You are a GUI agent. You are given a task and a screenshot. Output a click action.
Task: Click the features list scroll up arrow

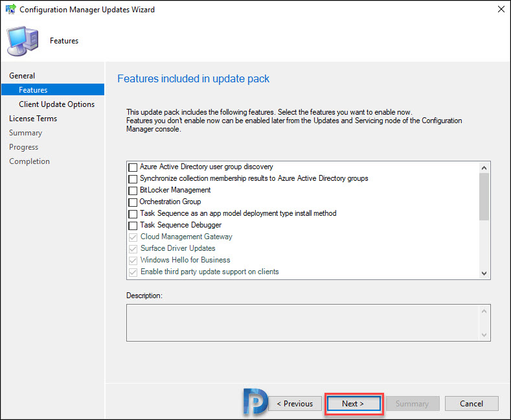(x=484, y=168)
